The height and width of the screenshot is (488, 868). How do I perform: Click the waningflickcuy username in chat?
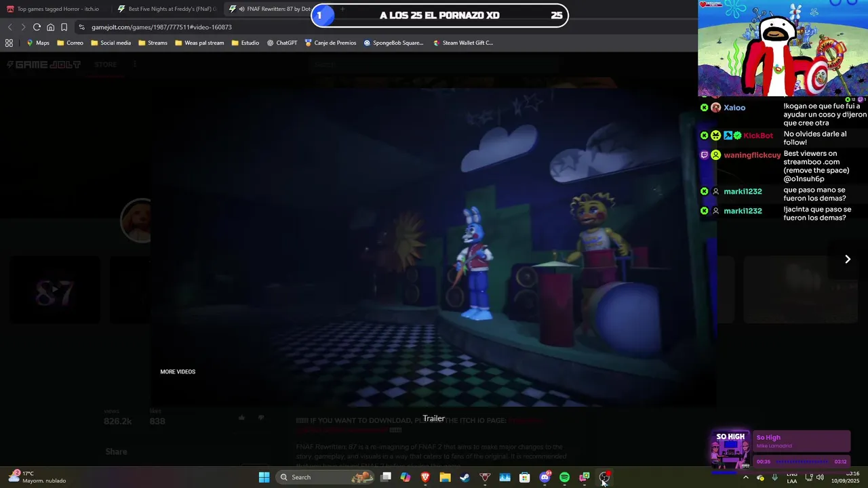click(x=752, y=155)
